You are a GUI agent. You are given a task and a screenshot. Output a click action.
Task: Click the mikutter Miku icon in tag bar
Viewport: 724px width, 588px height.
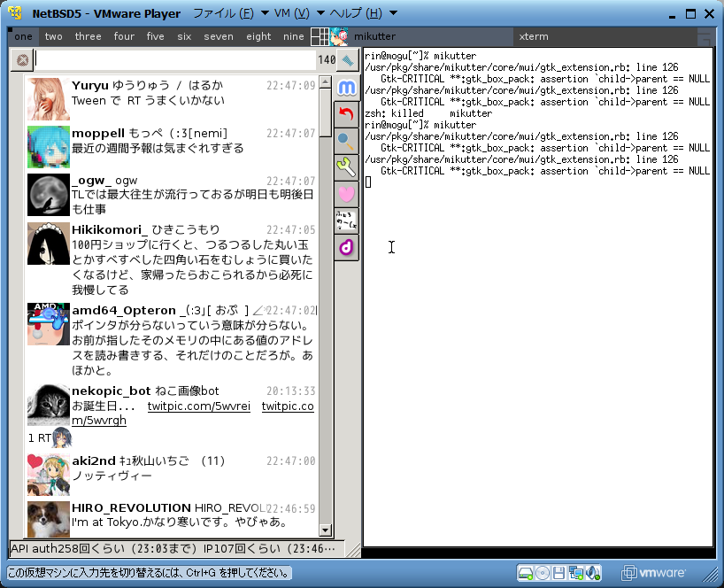pyautogui.click(x=339, y=36)
